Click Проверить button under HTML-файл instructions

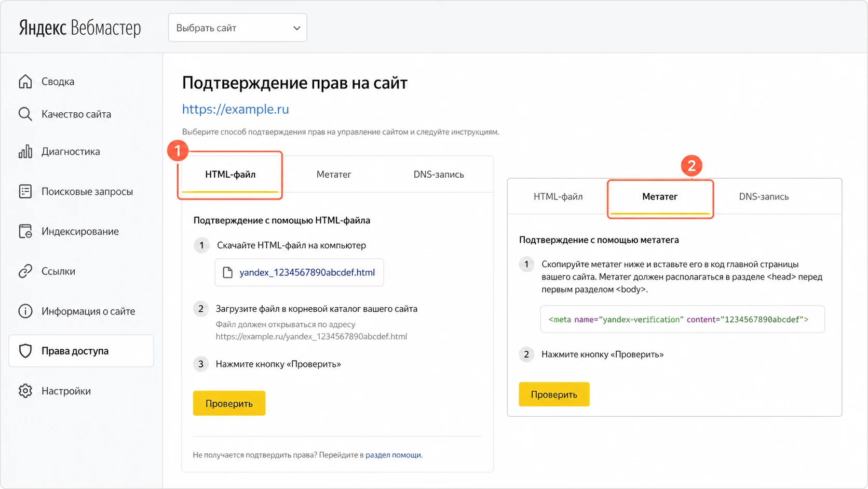[x=229, y=403]
